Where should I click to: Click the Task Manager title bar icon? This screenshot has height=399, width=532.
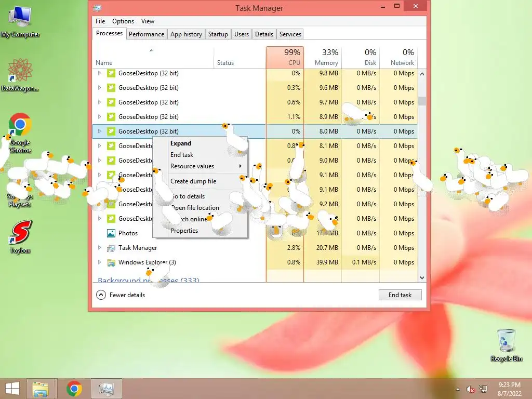(x=98, y=8)
